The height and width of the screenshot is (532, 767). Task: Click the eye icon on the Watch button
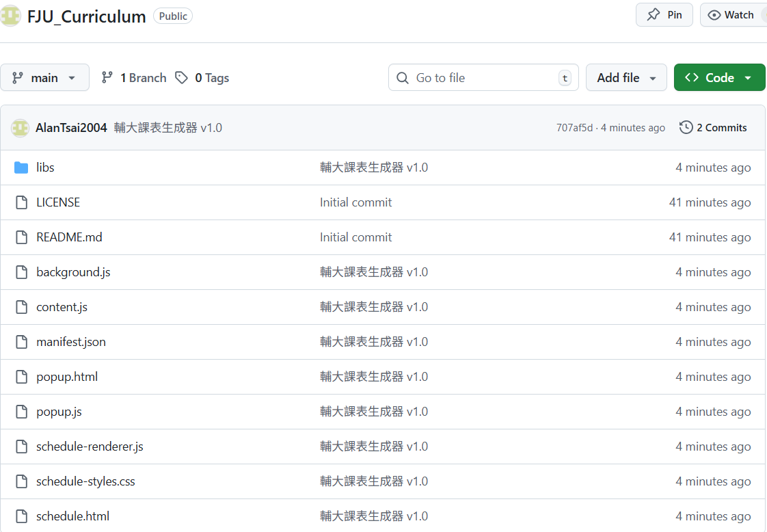[714, 15]
